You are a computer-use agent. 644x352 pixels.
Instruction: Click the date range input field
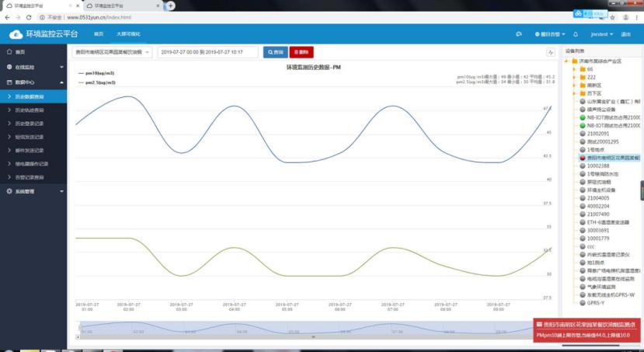(207, 52)
